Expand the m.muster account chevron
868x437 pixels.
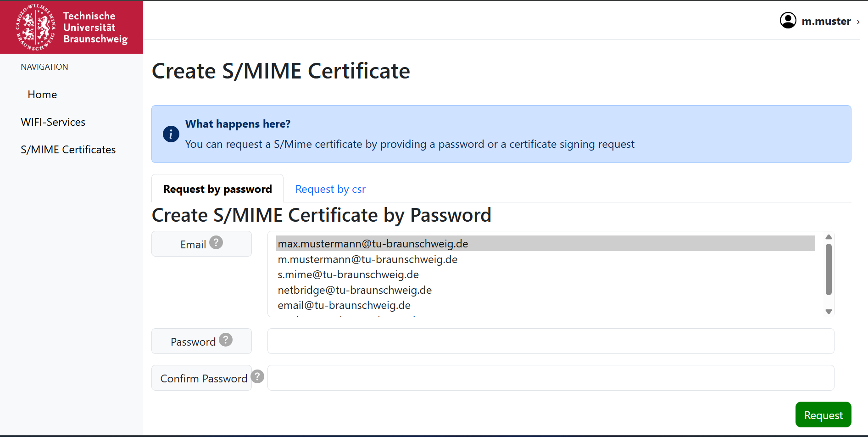[x=858, y=22]
